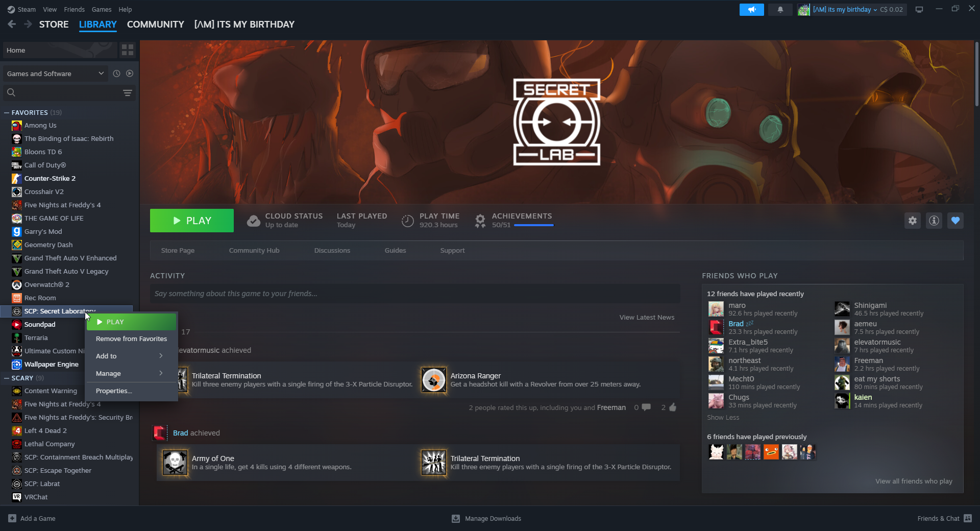Click the Home library button
This screenshot has width=980, height=531.
click(59, 50)
